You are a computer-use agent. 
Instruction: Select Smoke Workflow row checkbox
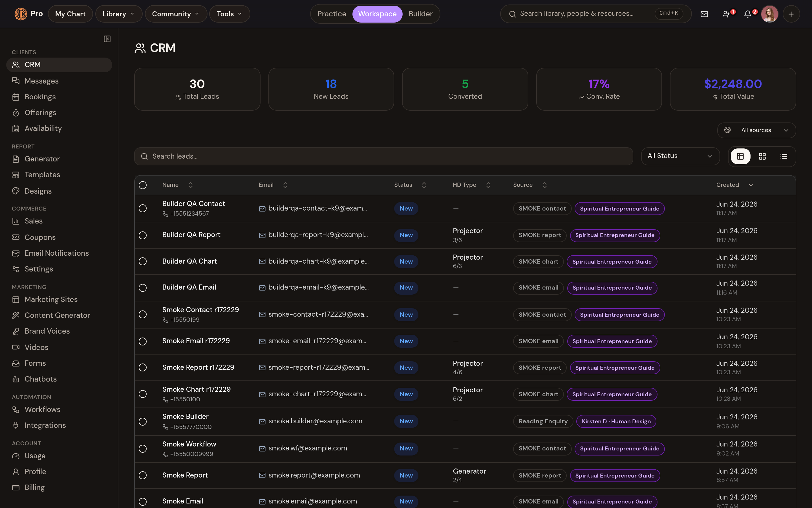(x=143, y=449)
